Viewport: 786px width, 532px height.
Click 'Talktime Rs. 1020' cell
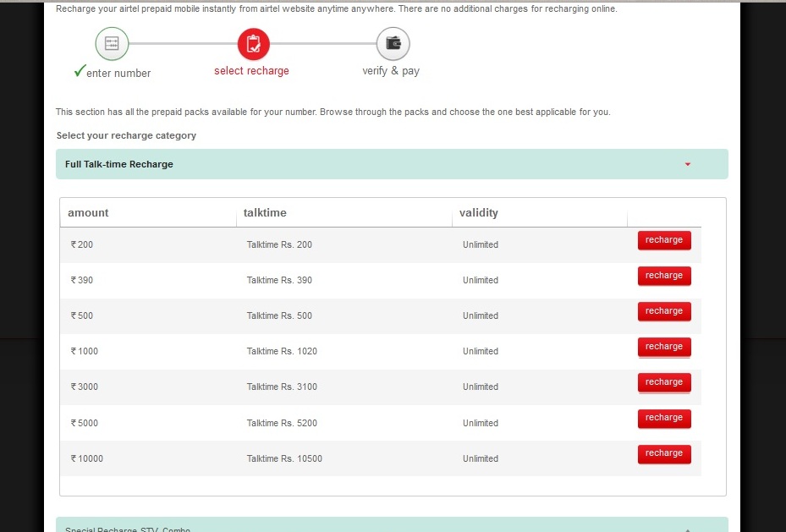tap(282, 351)
